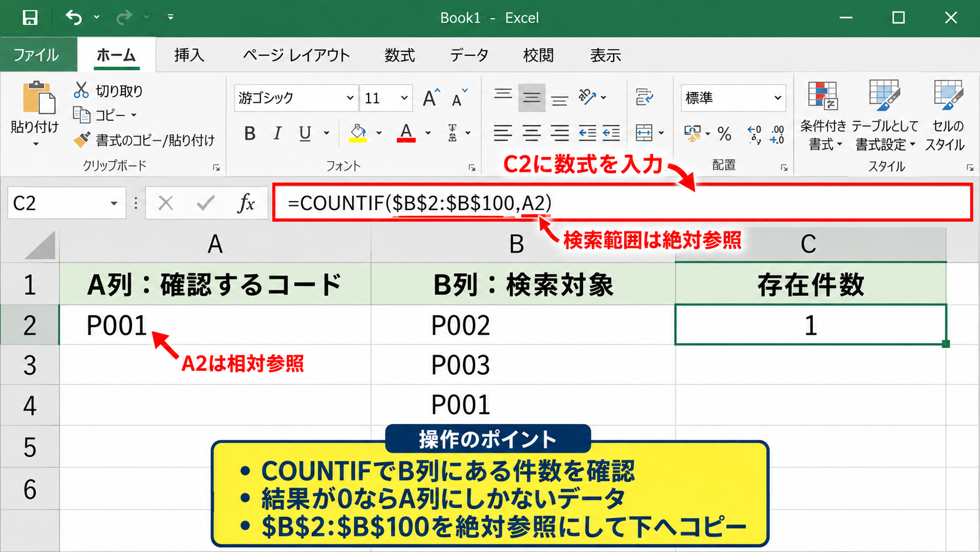The width and height of the screenshot is (980, 552).
Task: Switch to the データ tab
Action: tap(469, 55)
